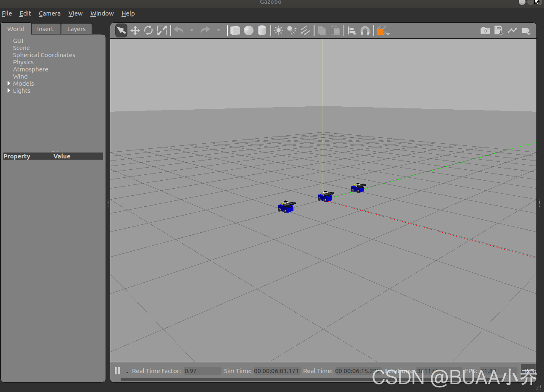Toggle the snap magnet tool
The height and width of the screenshot is (392, 544).
tap(365, 31)
